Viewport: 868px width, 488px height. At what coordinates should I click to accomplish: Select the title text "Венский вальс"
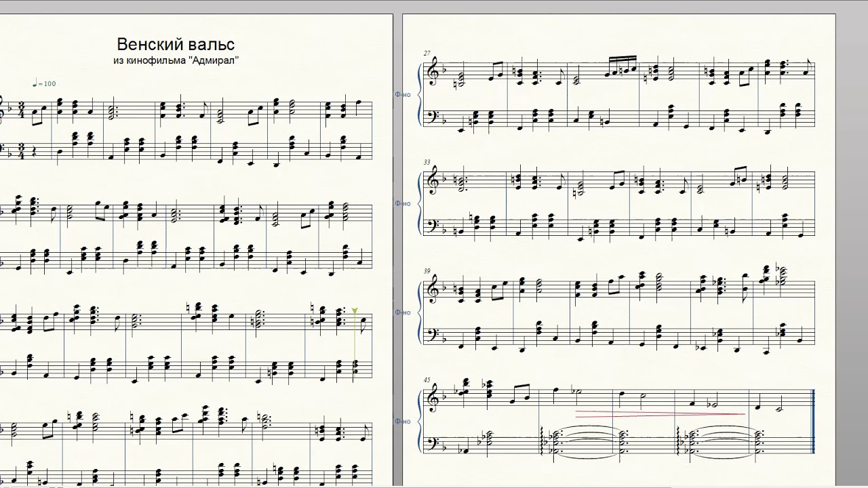point(176,45)
